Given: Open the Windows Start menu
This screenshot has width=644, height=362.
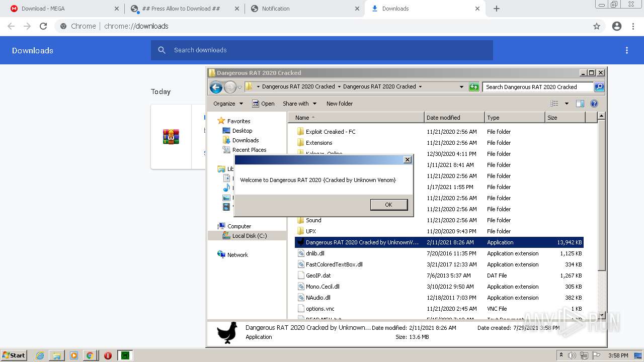Looking at the screenshot, I should (14, 355).
